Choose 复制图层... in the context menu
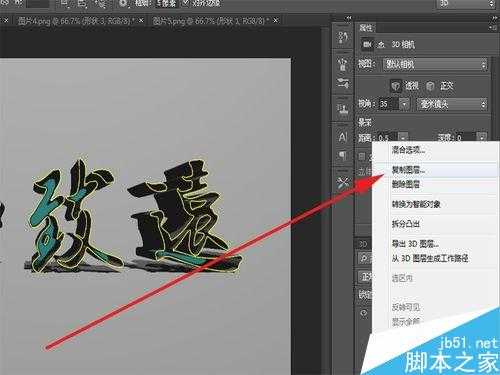Image resolution: width=500 pixels, height=375 pixels. tap(408, 170)
